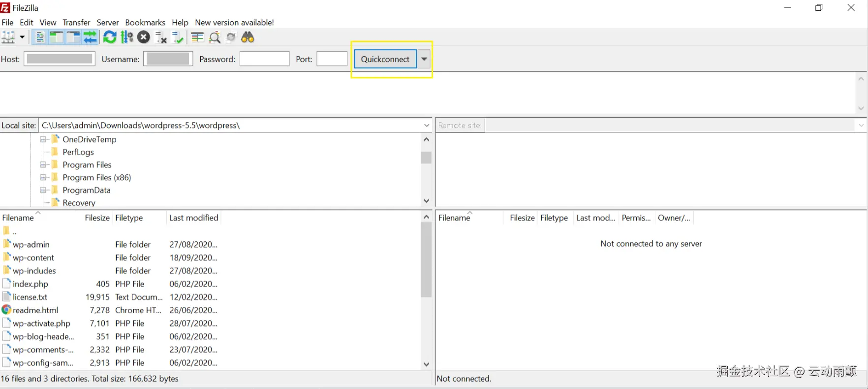
Task: Expand the ProgramData tree node
Action: click(x=43, y=191)
